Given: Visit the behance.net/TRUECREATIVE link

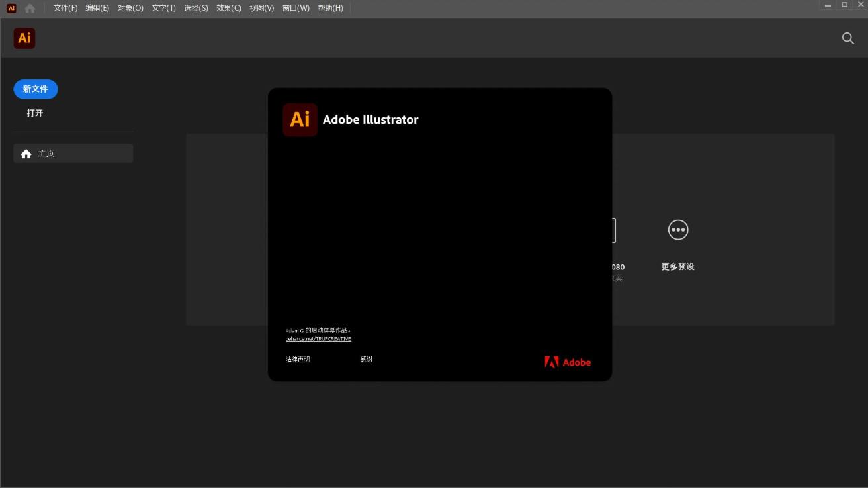Looking at the screenshot, I should click(x=318, y=338).
